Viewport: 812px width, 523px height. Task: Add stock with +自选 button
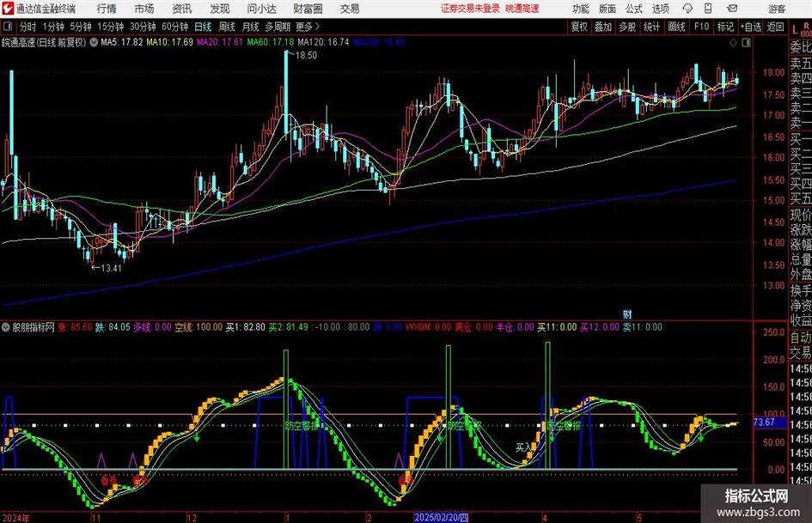[x=751, y=27]
